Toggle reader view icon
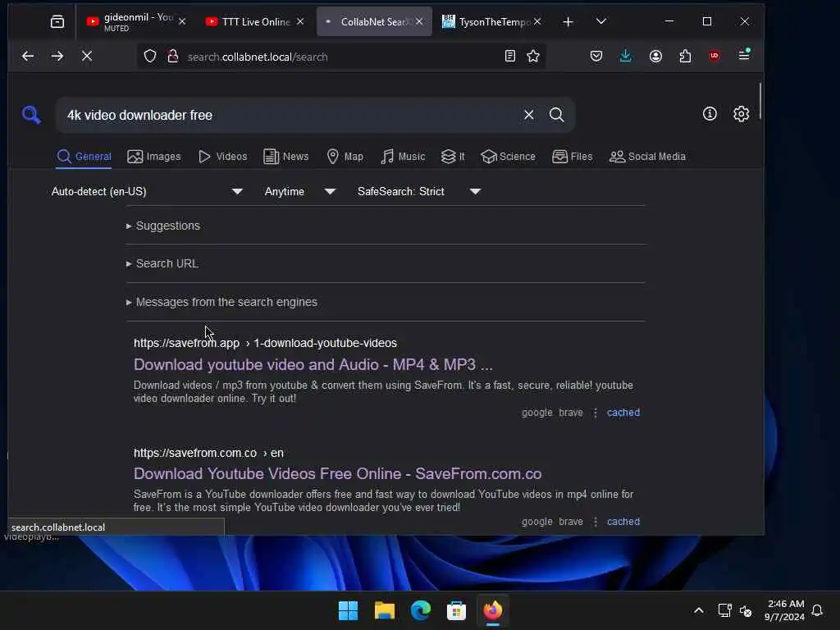The height and width of the screenshot is (630, 840). (x=510, y=57)
